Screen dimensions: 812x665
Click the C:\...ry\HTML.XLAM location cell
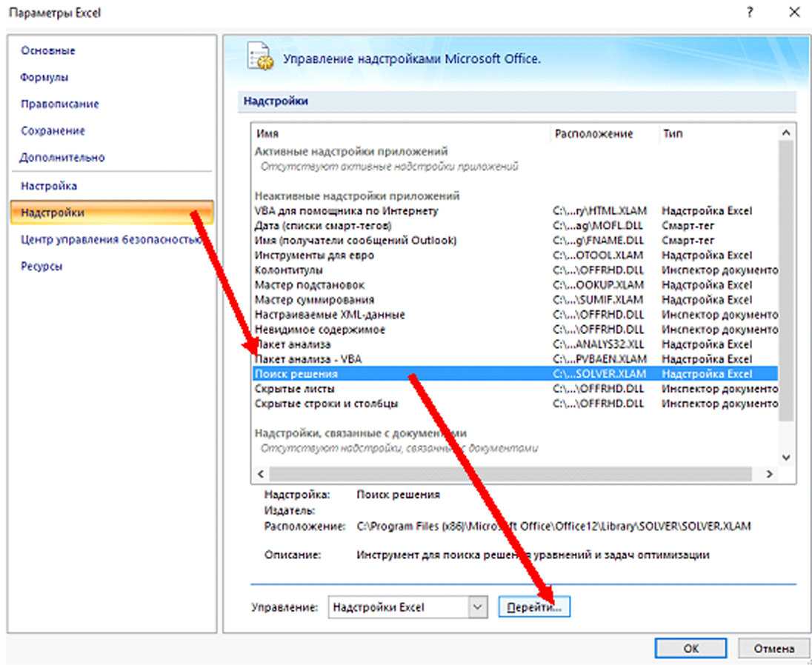(x=599, y=211)
